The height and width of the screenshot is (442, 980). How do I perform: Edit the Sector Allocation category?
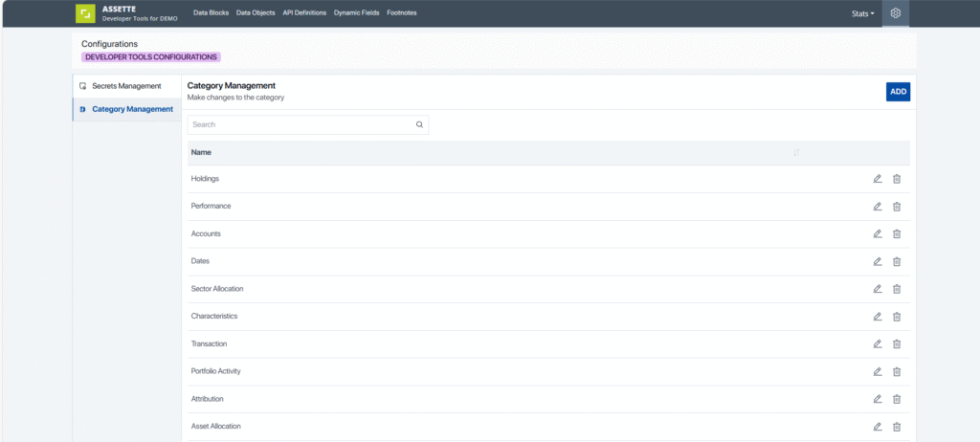coord(878,289)
